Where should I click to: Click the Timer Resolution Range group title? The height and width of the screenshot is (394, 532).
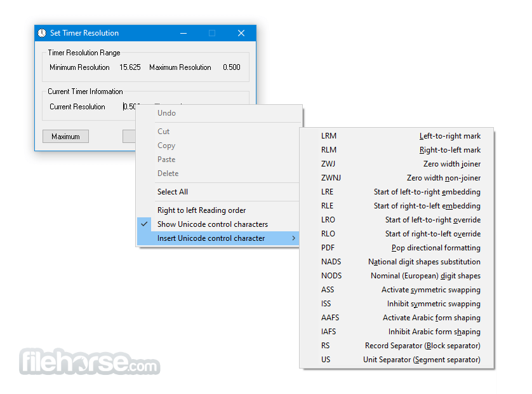coord(84,53)
